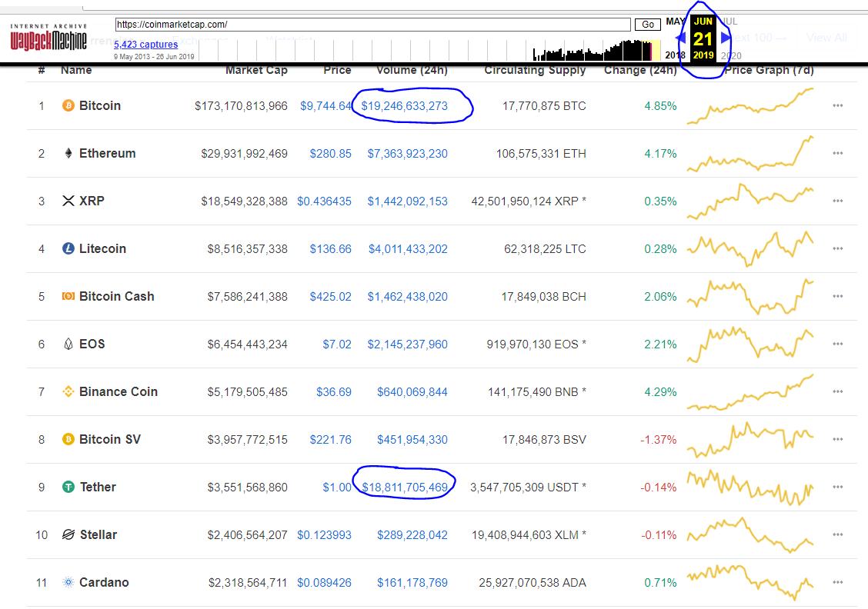The width and height of the screenshot is (868, 609).
Task: Click the EOS logo icon
Action: 68,344
